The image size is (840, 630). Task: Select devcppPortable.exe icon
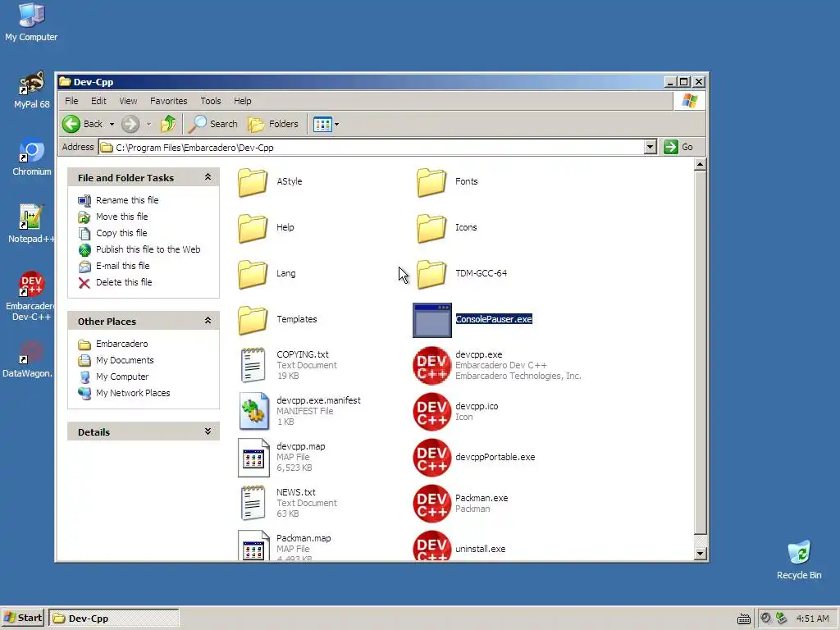coord(431,458)
